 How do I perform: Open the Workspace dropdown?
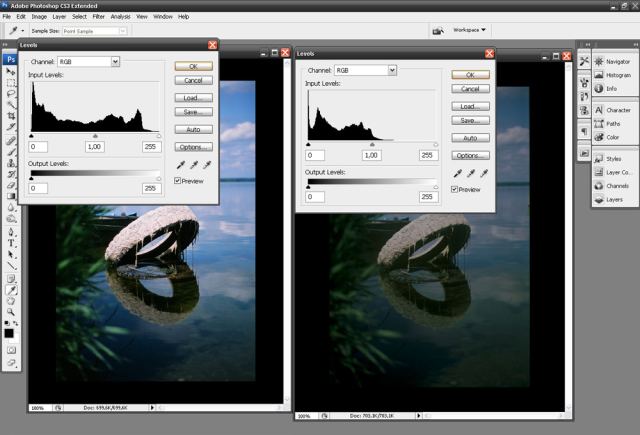pyautogui.click(x=469, y=30)
